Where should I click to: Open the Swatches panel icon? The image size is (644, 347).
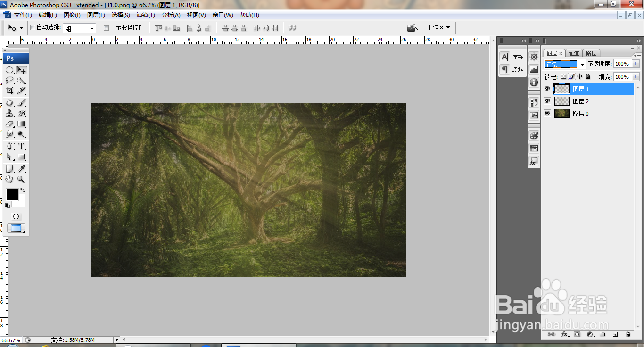(534, 148)
